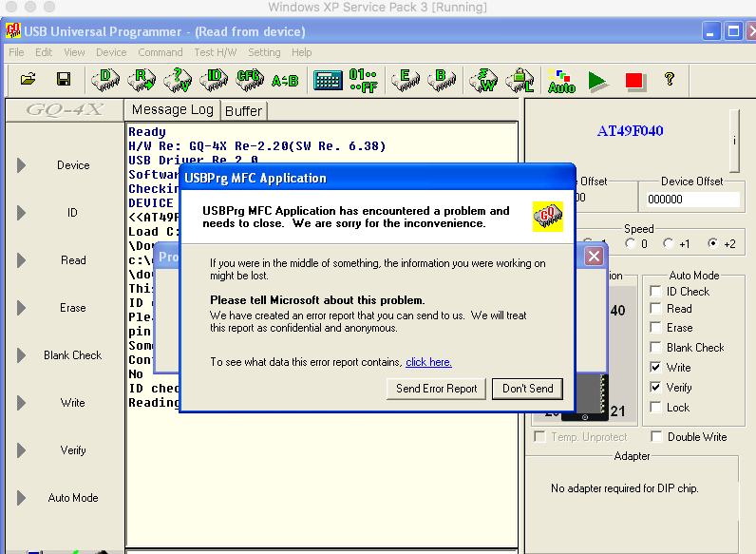This screenshot has height=554, width=756.
Task: Switch to the Buffer tab
Action: [x=243, y=111]
